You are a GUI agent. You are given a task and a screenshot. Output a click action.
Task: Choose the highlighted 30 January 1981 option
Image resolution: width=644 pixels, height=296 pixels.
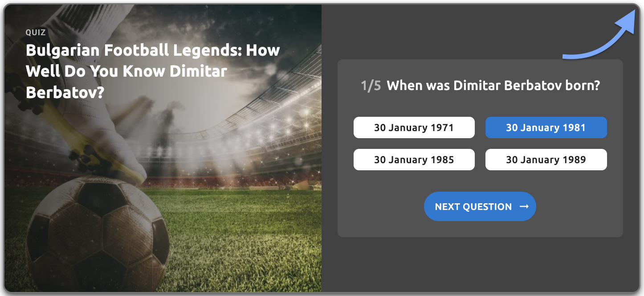tap(546, 127)
